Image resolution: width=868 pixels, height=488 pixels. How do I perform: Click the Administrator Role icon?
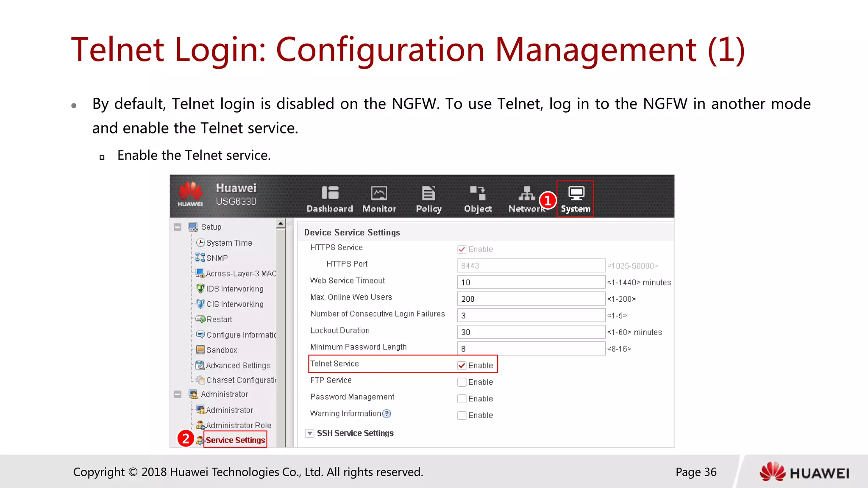pyautogui.click(x=200, y=425)
